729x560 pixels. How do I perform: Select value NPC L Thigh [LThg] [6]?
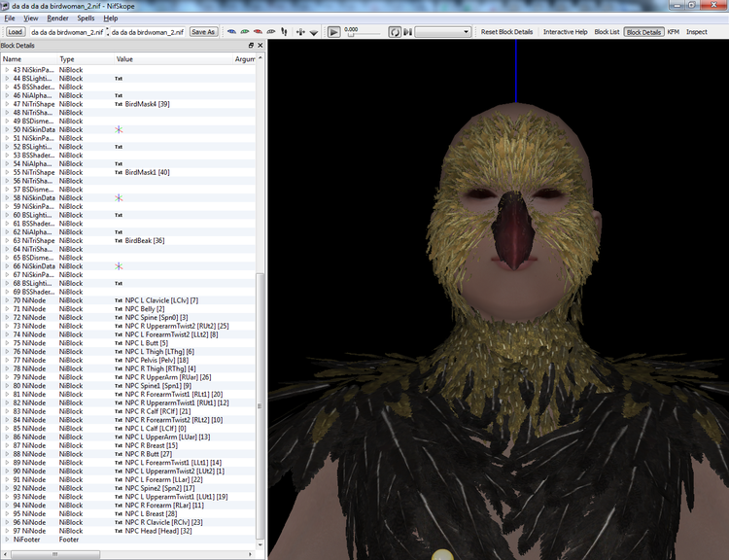[x=159, y=352]
